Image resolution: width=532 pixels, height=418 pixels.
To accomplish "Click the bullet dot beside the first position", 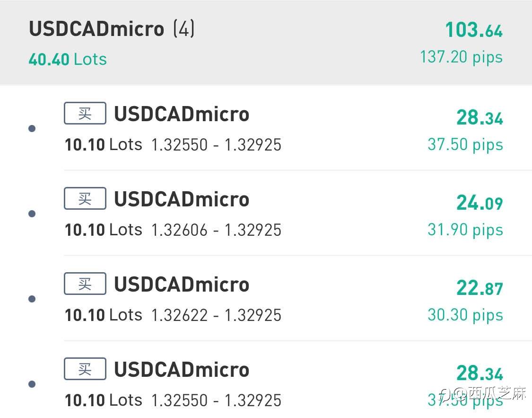I will (x=32, y=129).
